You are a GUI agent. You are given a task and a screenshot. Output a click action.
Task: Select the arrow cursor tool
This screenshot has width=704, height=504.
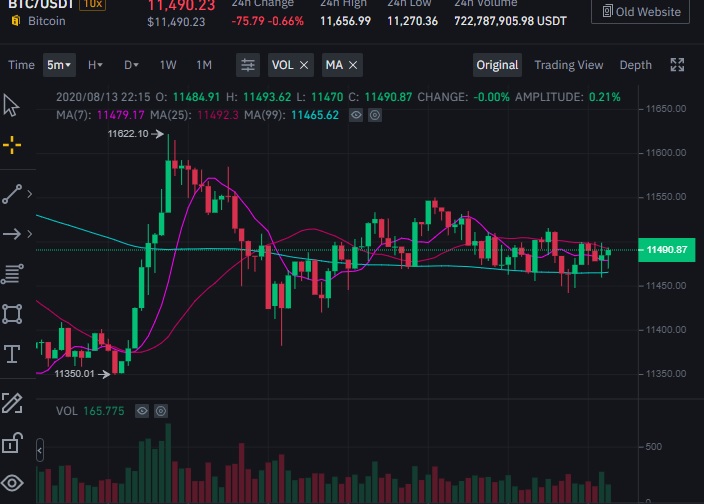point(12,105)
